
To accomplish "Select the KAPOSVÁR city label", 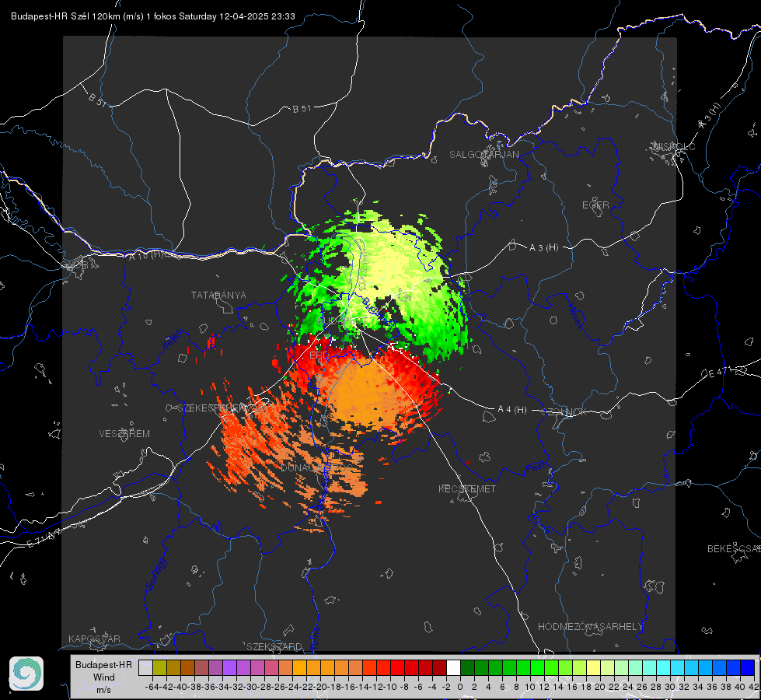I will (94, 639).
